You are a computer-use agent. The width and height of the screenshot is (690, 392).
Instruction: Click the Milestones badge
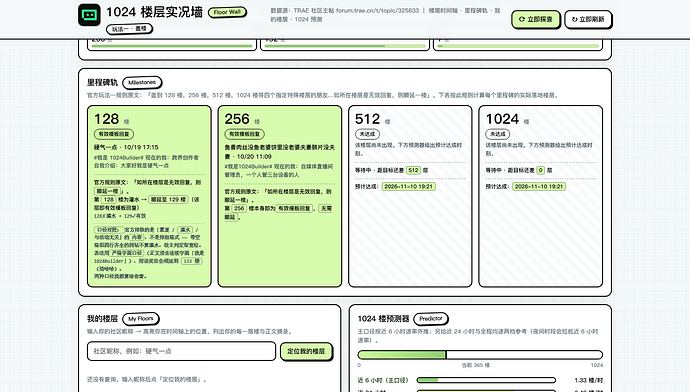[x=142, y=82]
